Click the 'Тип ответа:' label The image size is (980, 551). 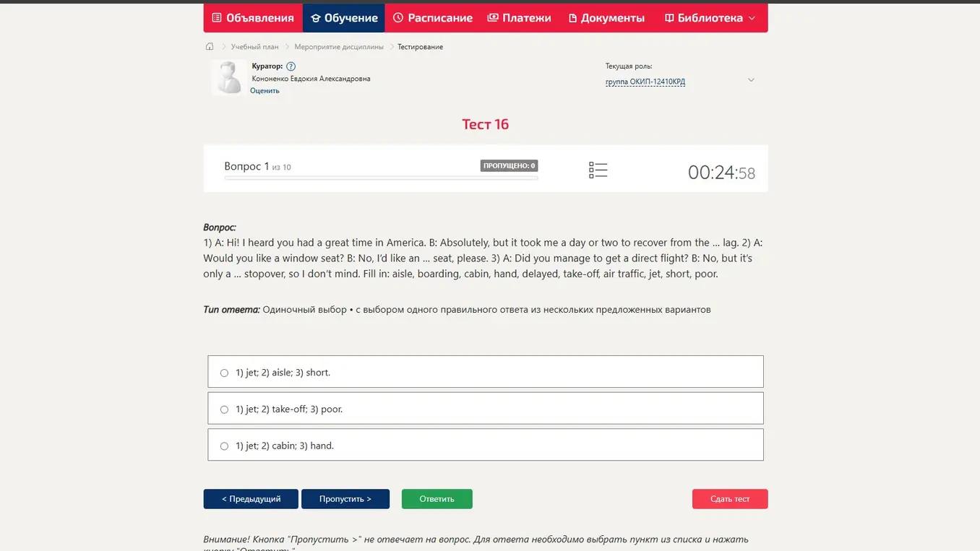pos(231,310)
